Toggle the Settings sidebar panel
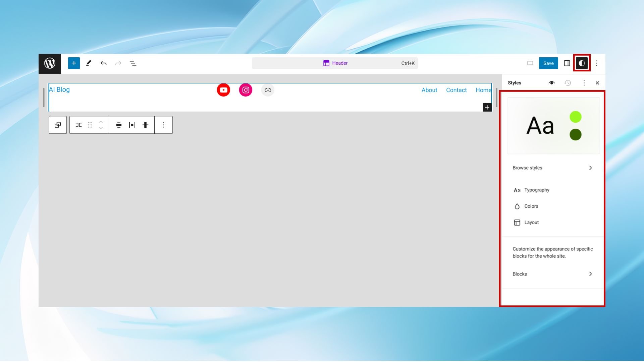The height and width of the screenshot is (362, 644). coord(567,63)
